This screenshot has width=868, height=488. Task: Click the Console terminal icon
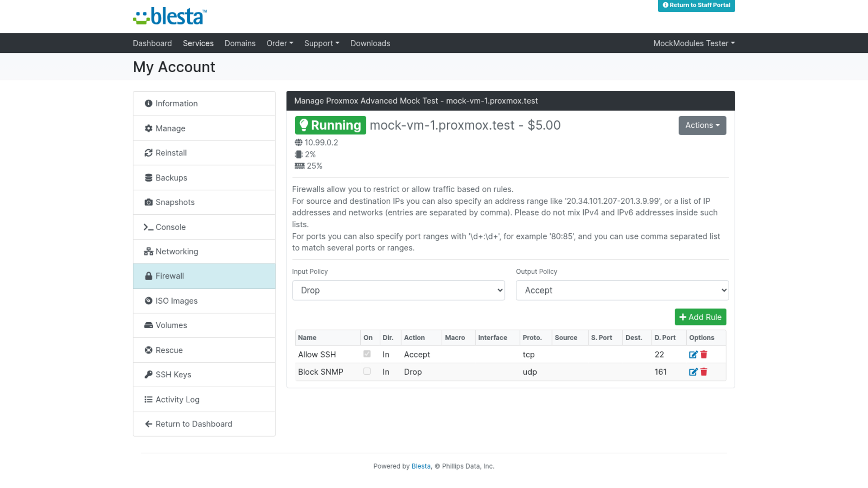click(148, 227)
